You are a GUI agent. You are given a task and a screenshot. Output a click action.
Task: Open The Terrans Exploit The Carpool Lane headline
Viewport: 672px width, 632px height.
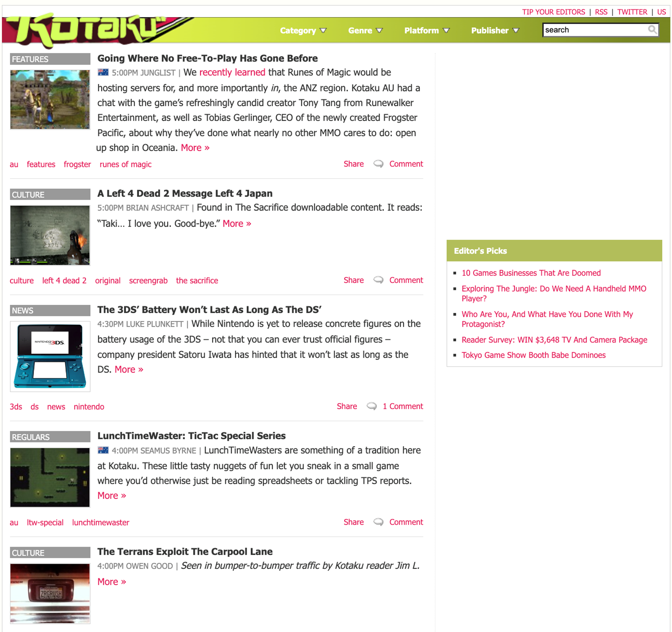coord(185,552)
